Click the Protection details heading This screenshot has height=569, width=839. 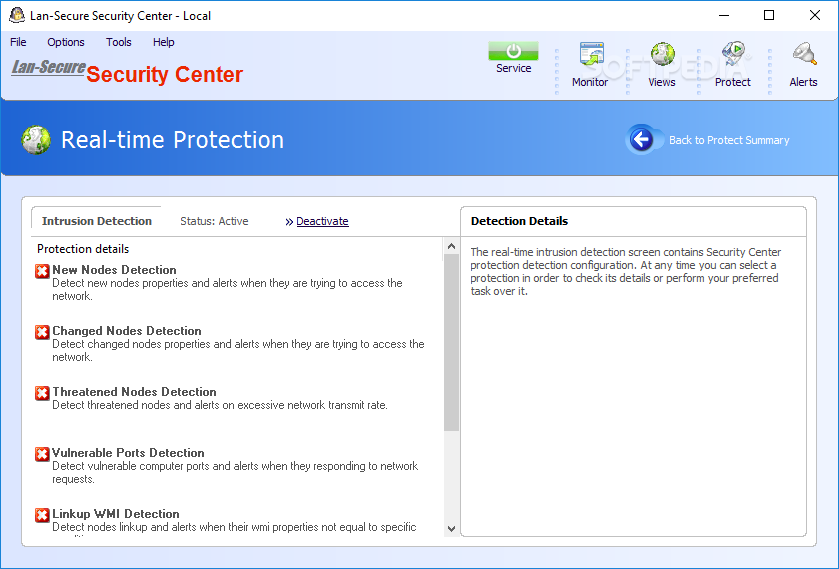pos(83,249)
